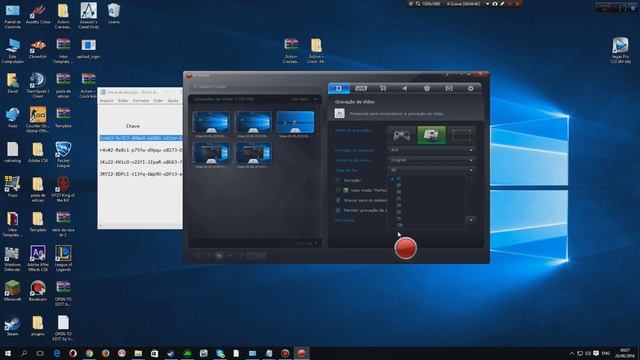Open Microsoft Edge from the taskbar
The height and width of the screenshot is (360, 640).
point(57,353)
